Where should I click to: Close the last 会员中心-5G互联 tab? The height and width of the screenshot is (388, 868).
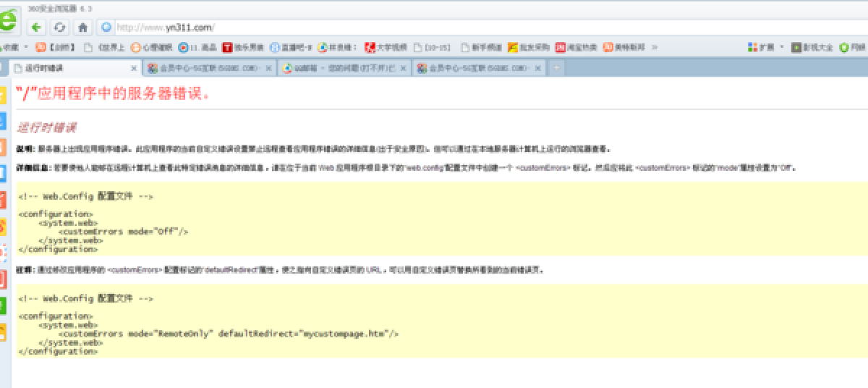pyautogui.click(x=537, y=68)
